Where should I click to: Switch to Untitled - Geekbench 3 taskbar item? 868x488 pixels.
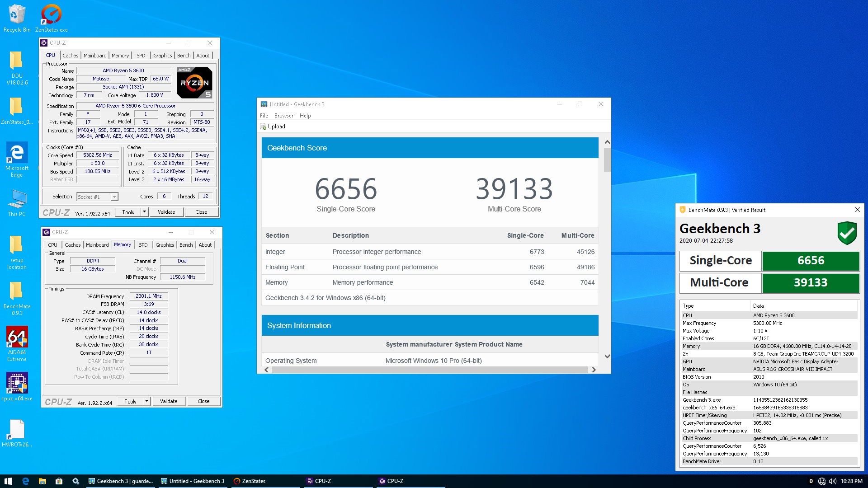click(192, 481)
